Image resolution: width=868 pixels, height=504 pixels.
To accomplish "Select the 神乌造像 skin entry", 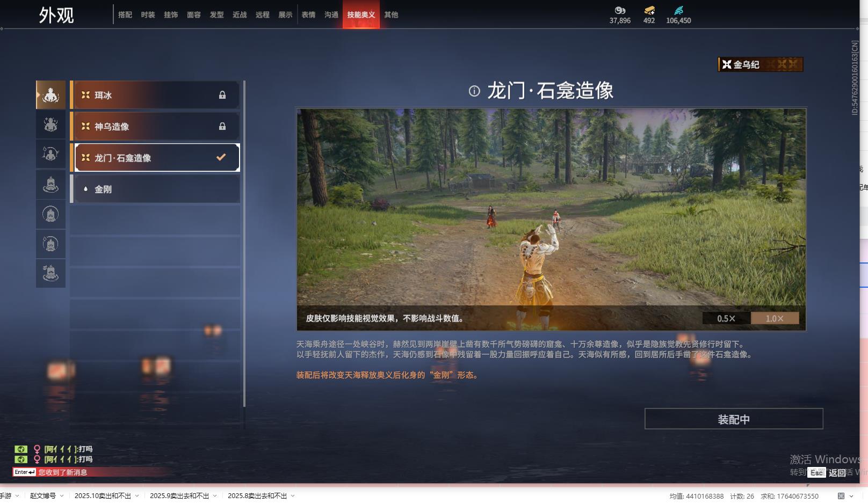I will point(155,126).
